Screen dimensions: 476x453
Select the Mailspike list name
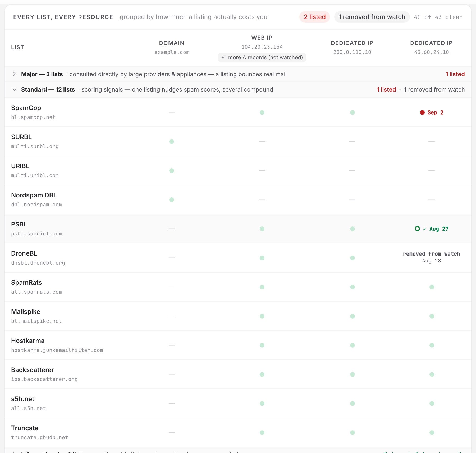tap(26, 312)
